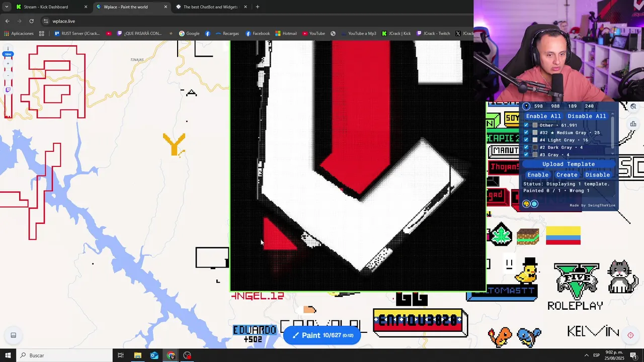Click the info icon at top-left of map

pyautogui.click(x=8, y=49)
